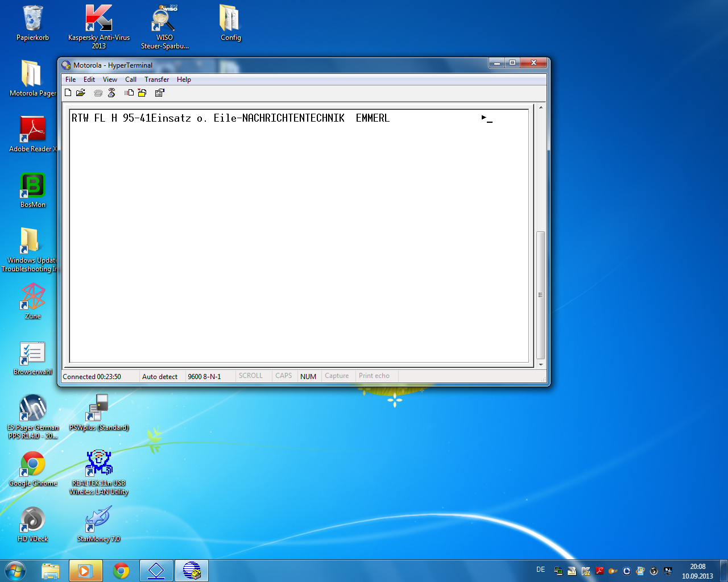This screenshot has height=582, width=728.
Task: Click the scroll up arrow in terminal
Action: point(540,107)
